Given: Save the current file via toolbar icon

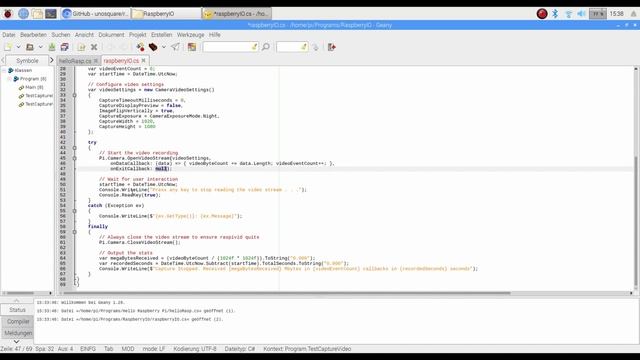Looking at the screenshot, I should coord(52,47).
